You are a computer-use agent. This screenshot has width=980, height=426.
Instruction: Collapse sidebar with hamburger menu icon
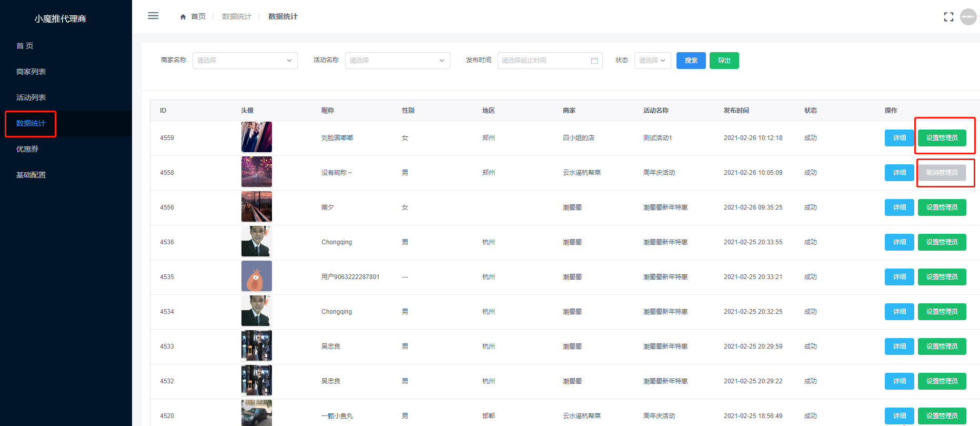[153, 16]
